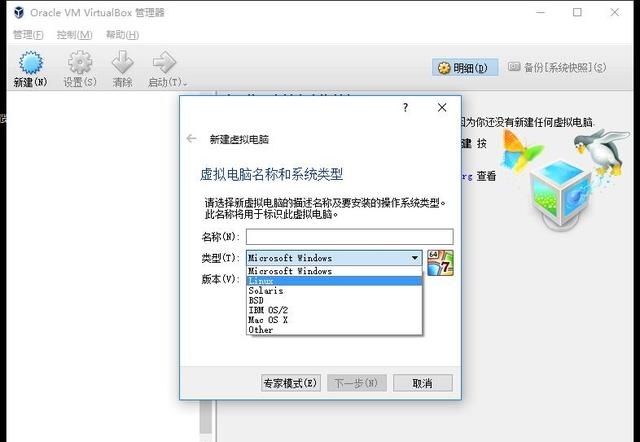Click the back arrow in wizard dialog
The width and height of the screenshot is (640, 442).
(x=191, y=139)
